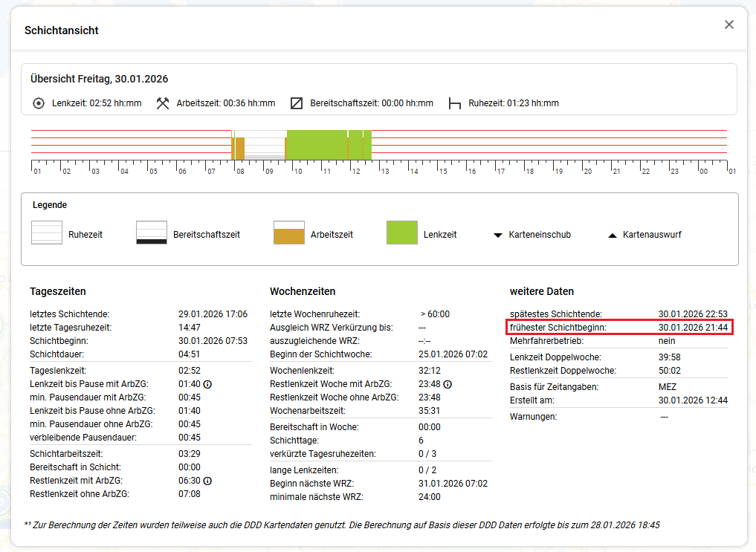Open info icon beside Restlenkzeit Woche mit ArbZG
Image resolution: width=756 pixels, height=552 pixels.
coord(448,384)
